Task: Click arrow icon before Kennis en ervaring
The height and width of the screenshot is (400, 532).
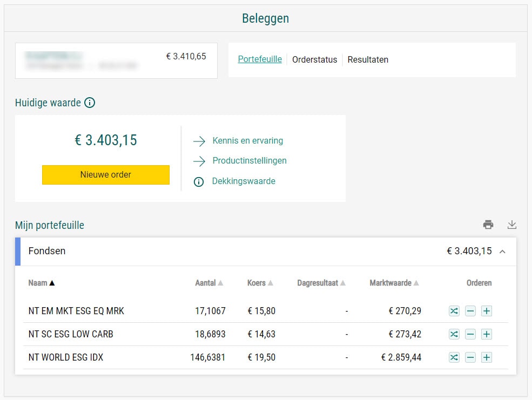Action: [x=199, y=141]
